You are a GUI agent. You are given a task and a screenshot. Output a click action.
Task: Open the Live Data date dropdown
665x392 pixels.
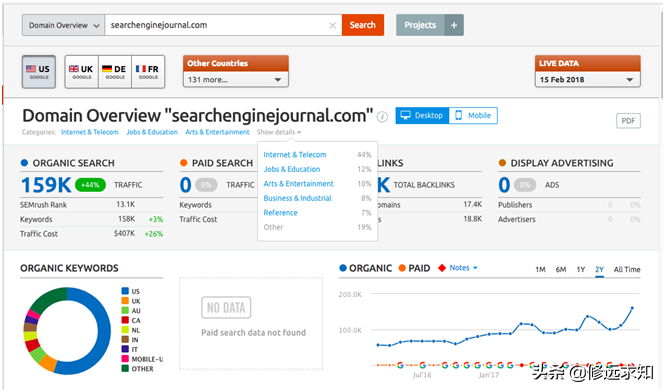tap(587, 79)
